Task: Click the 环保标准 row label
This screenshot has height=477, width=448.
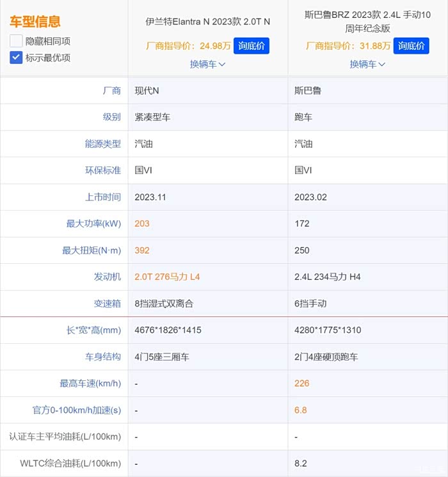Action: [x=103, y=170]
